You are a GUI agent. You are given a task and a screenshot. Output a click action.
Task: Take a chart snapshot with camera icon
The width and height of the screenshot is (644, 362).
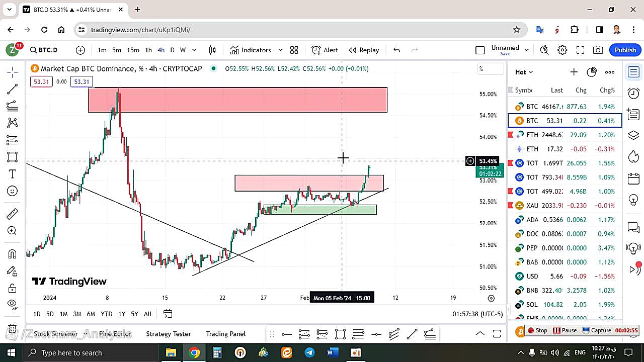598,50
